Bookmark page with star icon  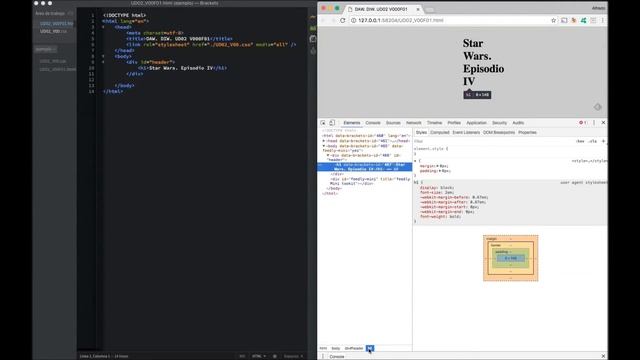coord(553,20)
